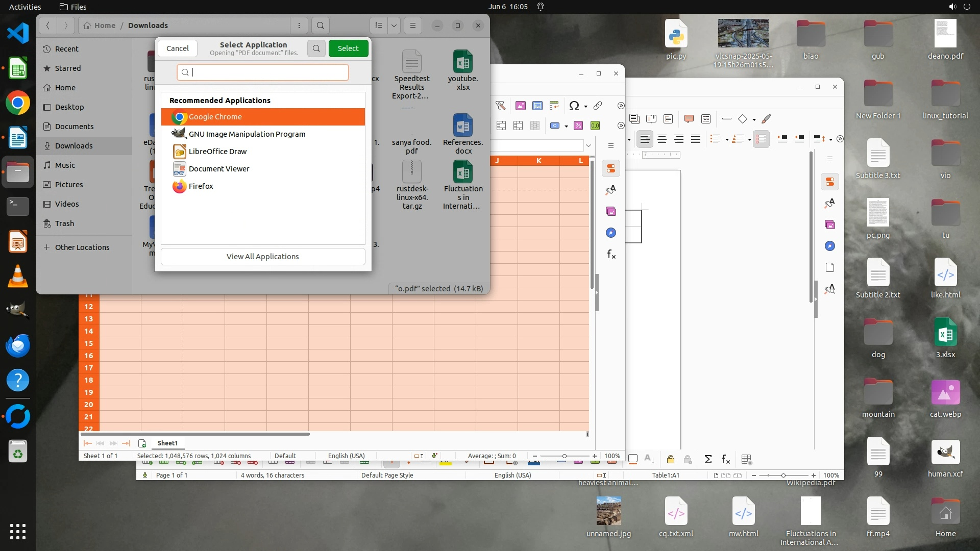Click the green Select button
Viewport: 980px width, 551px height.
[x=348, y=48]
